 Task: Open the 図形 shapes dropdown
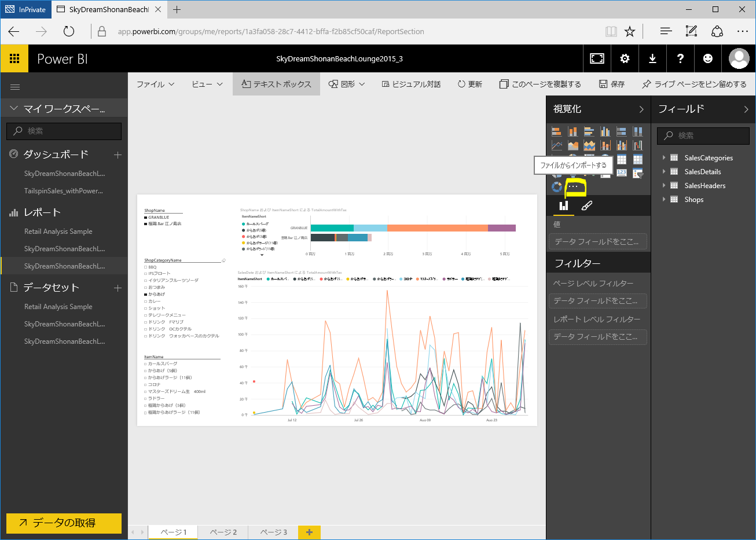[x=347, y=84]
